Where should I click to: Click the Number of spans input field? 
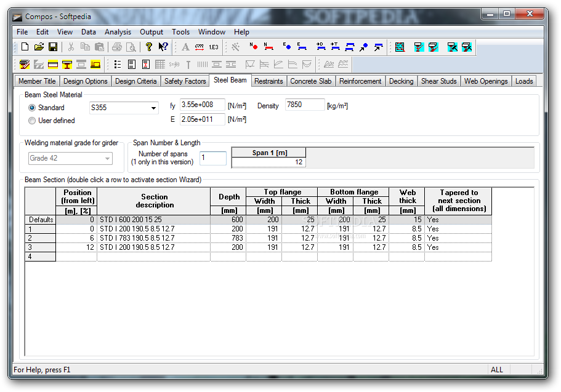213,158
